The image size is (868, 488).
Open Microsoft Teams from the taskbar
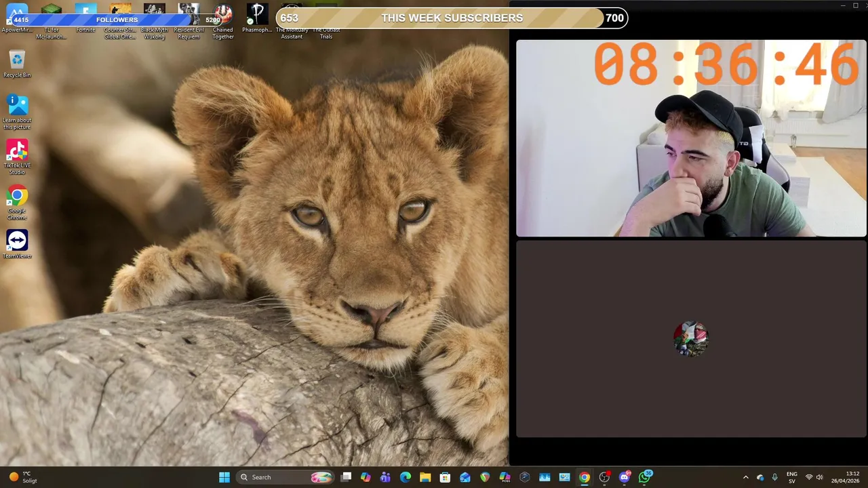tap(385, 477)
